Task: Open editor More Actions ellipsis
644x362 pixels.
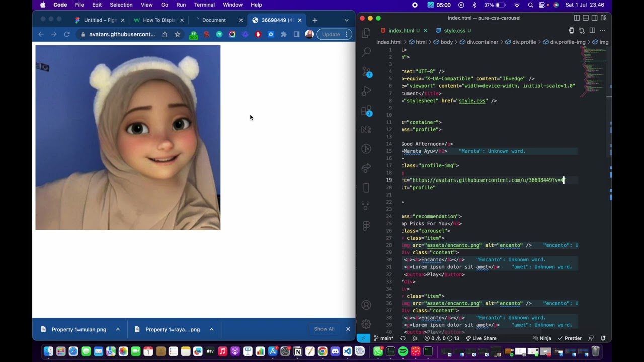Action: click(x=603, y=31)
